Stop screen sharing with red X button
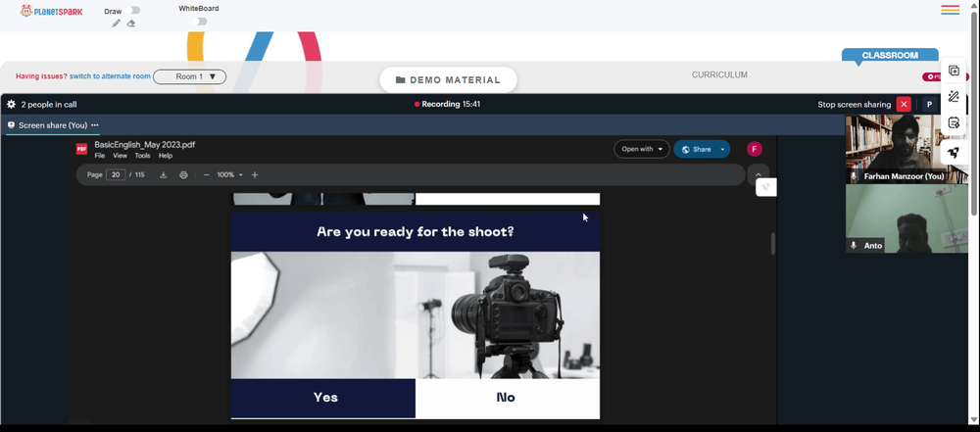 coord(904,105)
